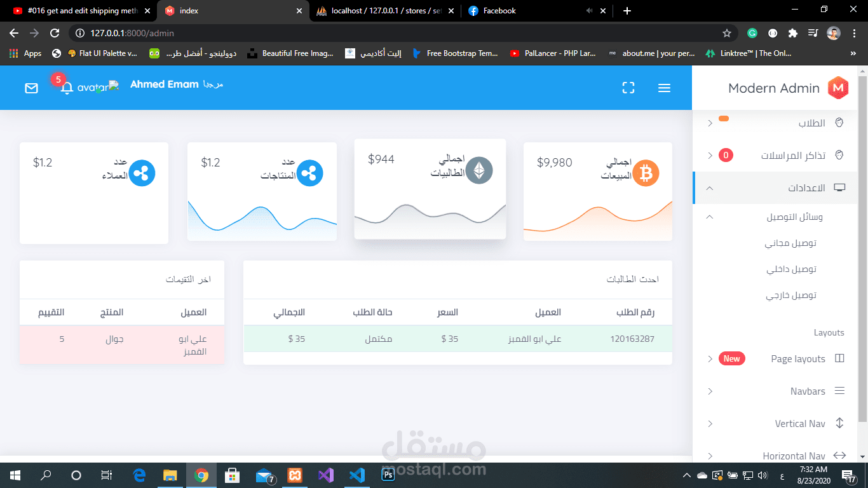Open the Chrome extensions puzzle icon
The width and height of the screenshot is (868, 488).
[x=792, y=33]
